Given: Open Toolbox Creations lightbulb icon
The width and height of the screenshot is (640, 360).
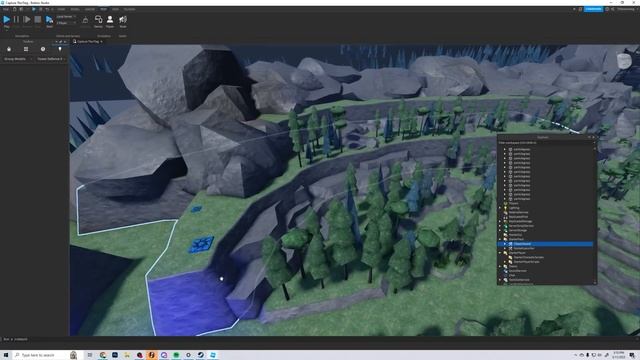Looking at the screenshot, I should click(60, 49).
